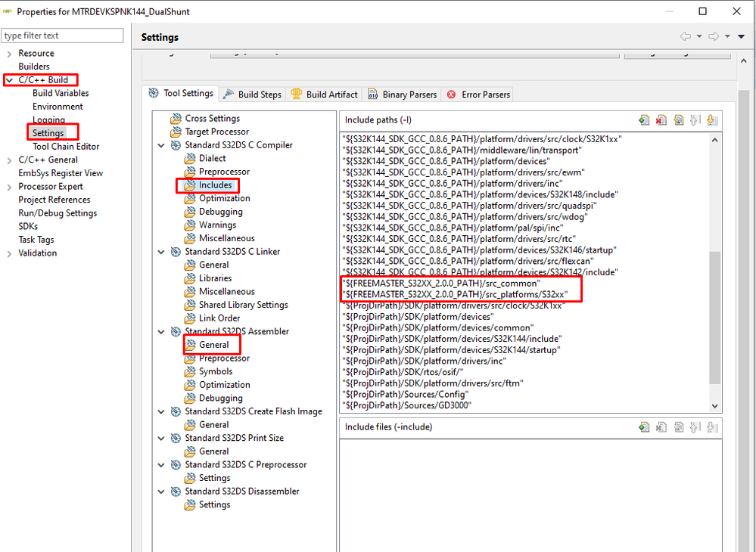The width and height of the screenshot is (756, 552).
Task: Collapse Standard S32DS Create Flash Image node
Action: 161,412
